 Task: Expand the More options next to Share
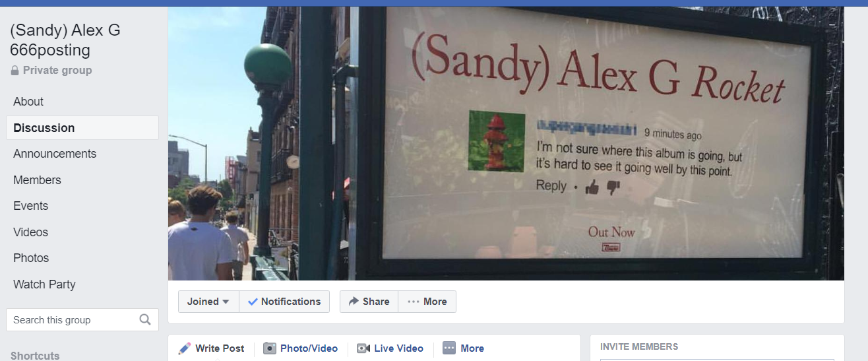tap(427, 302)
